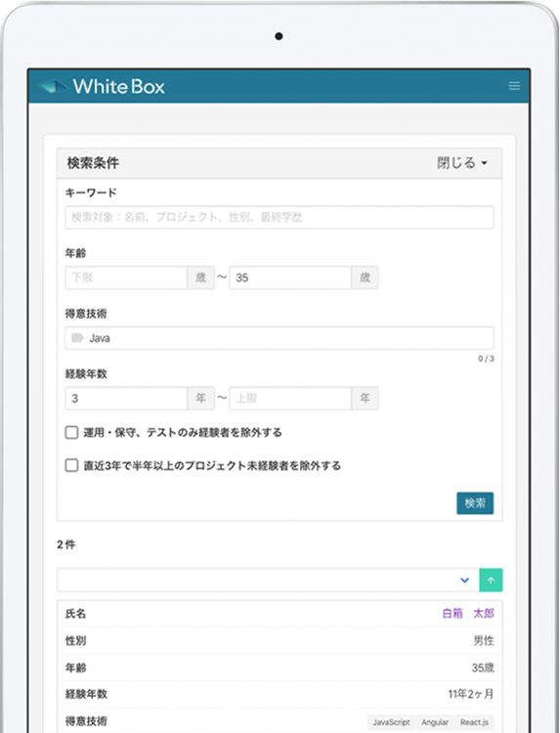Screen dimensions: 560x733
Task: Focus the キーワード search field
Action: 280,217
